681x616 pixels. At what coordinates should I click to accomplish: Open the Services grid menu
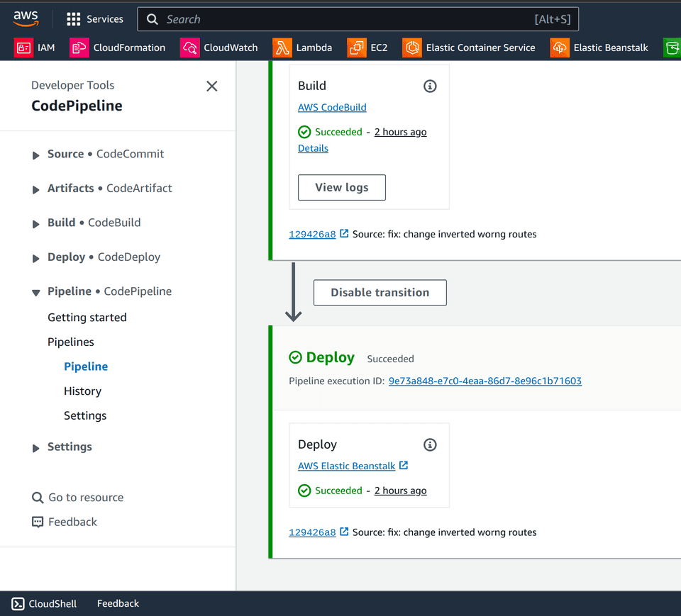click(x=95, y=18)
